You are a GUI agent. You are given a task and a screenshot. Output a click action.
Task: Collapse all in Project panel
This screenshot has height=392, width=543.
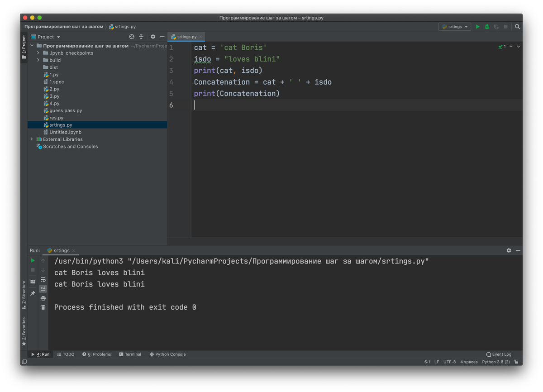coord(141,37)
